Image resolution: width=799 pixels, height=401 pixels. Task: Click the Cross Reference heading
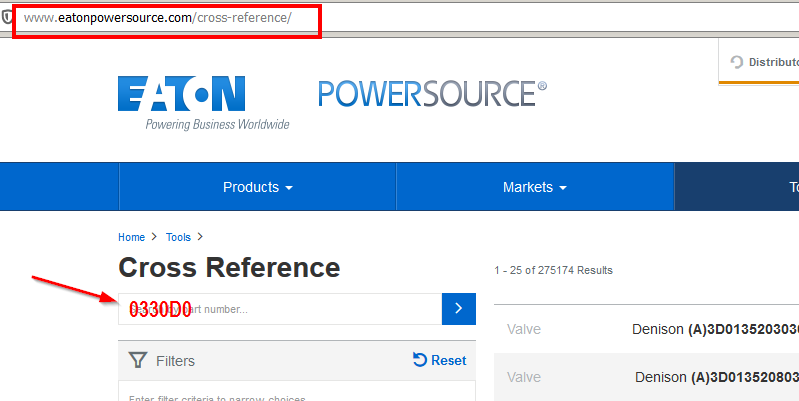(x=229, y=267)
